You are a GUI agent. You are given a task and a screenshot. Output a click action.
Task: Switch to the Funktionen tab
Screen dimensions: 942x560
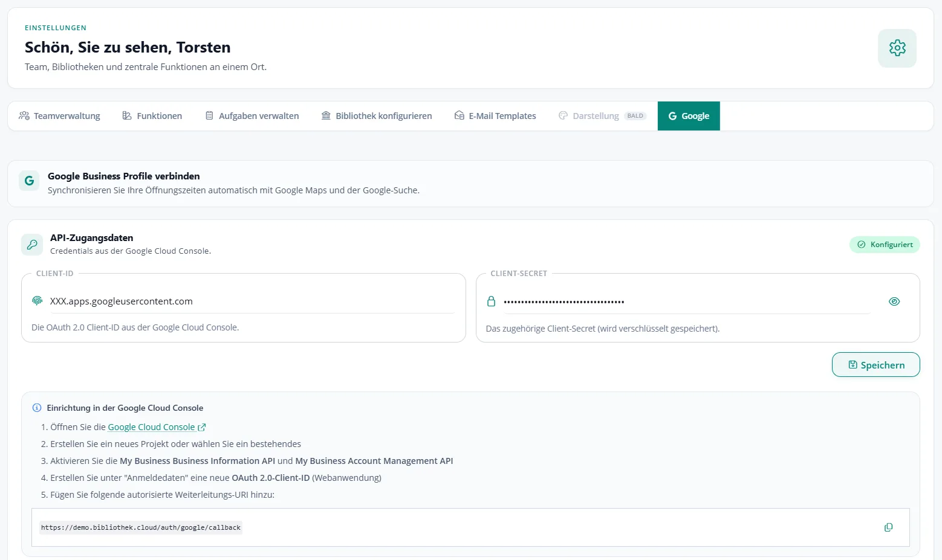pyautogui.click(x=152, y=116)
